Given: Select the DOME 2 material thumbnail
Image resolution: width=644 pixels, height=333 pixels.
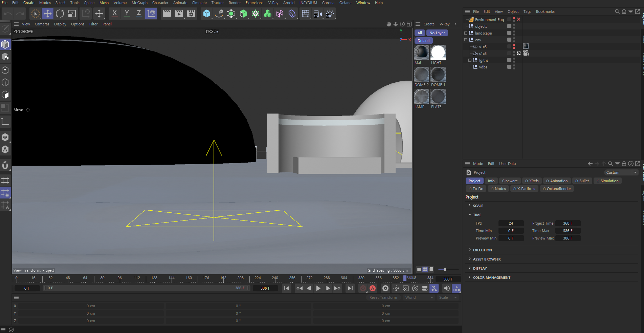Looking at the screenshot, I should (x=421, y=75).
